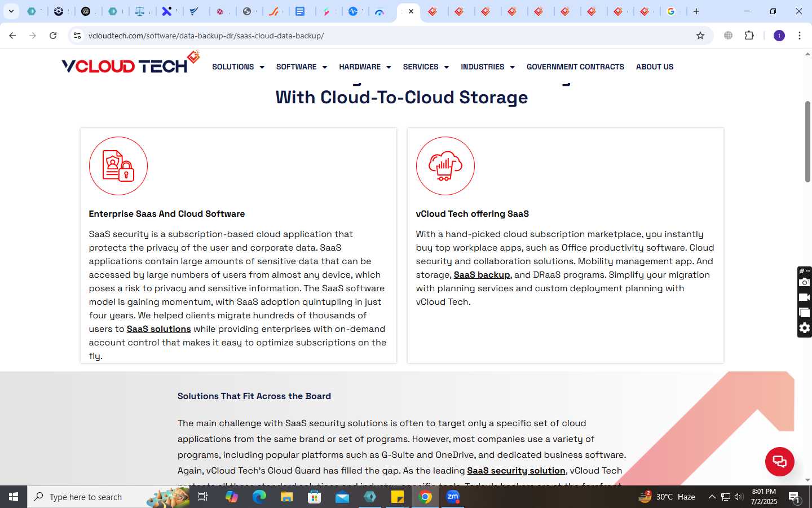812x508 pixels.
Task: Open the Chrome extensions puzzle icon
Action: pyautogui.click(x=749, y=36)
